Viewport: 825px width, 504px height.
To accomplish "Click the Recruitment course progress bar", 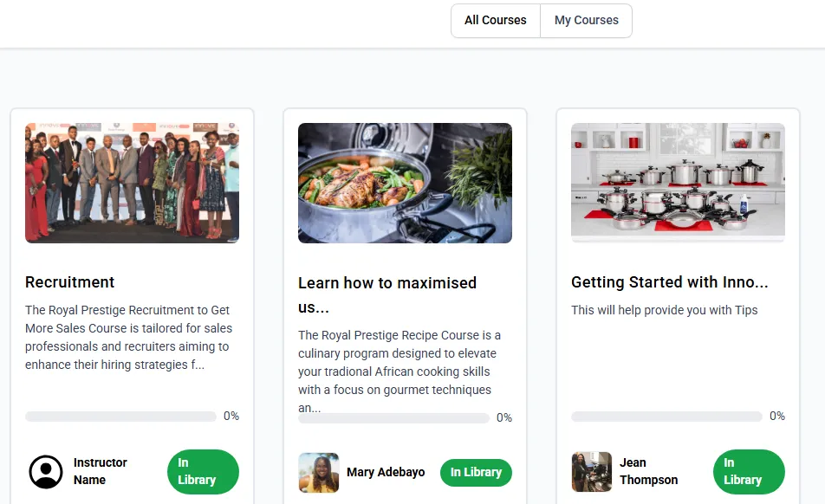I will pyautogui.click(x=120, y=417).
